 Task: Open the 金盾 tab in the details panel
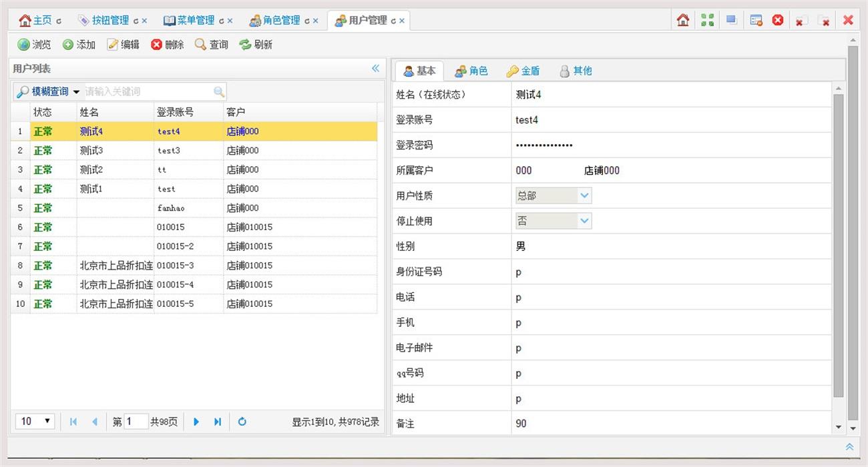click(x=523, y=71)
